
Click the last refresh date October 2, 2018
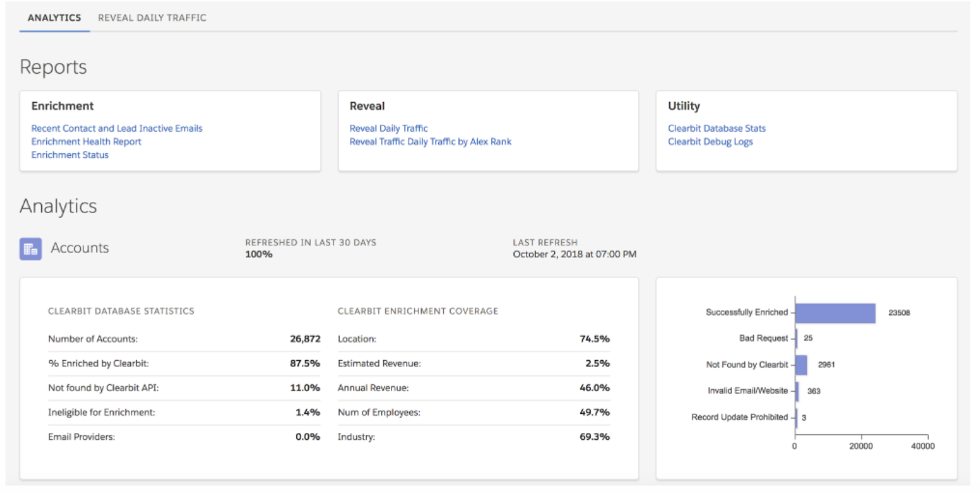tap(575, 254)
